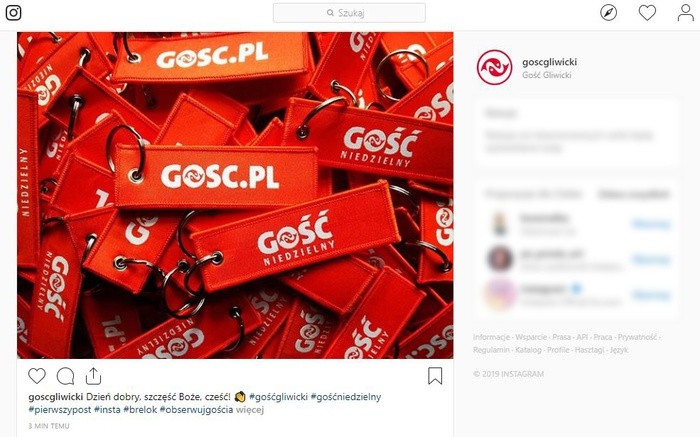Screen dimensions: 700x437
Task: Open the goscgliwicki username in sidebar
Action: (549, 62)
